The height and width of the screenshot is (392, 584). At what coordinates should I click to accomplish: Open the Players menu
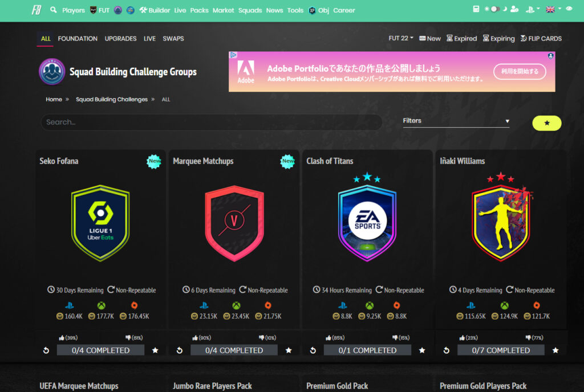click(x=74, y=10)
